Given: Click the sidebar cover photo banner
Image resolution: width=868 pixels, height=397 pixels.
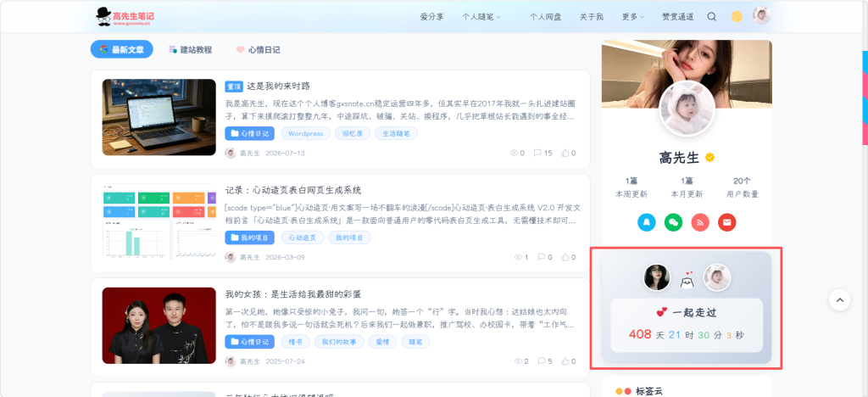Looking at the screenshot, I should tap(687, 74).
